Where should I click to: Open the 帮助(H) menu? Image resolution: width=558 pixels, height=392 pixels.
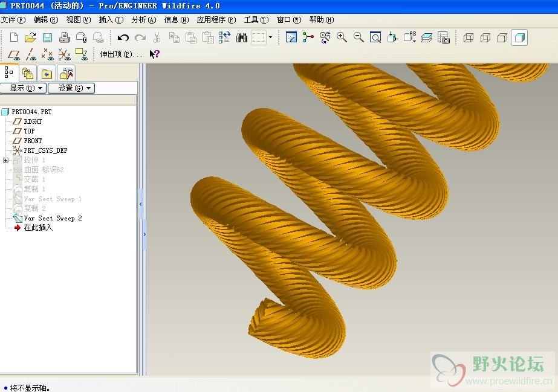[x=322, y=20]
